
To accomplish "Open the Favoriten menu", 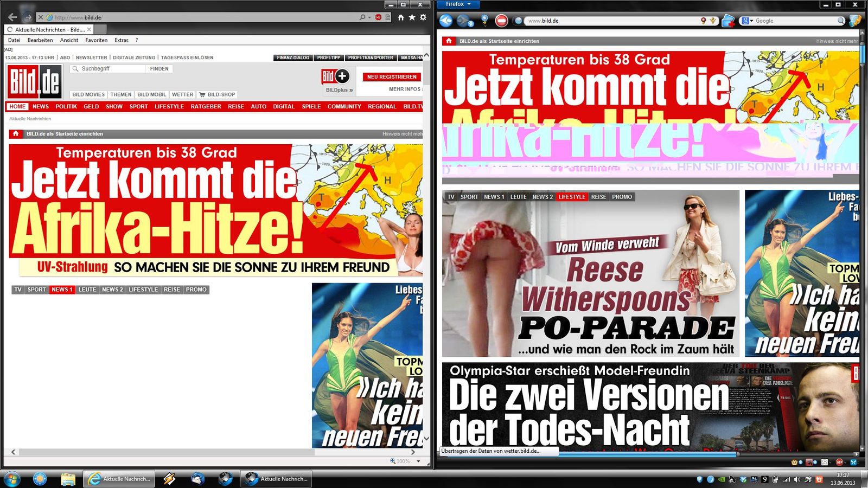I will [x=96, y=40].
